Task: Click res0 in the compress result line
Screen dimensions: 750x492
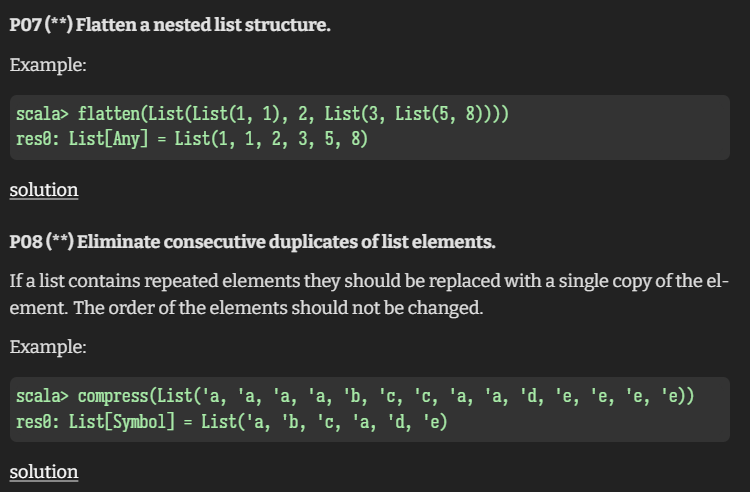Action: (33, 422)
